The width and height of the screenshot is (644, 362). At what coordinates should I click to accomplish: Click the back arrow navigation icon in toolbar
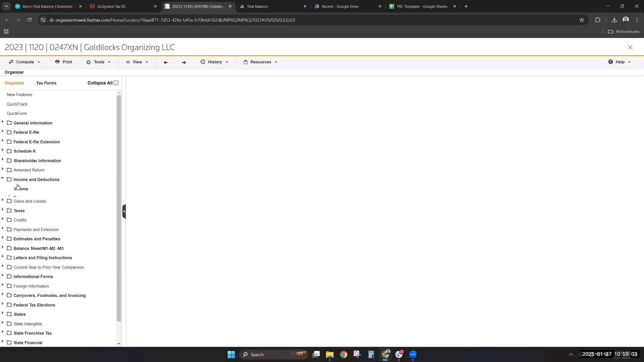point(166,62)
